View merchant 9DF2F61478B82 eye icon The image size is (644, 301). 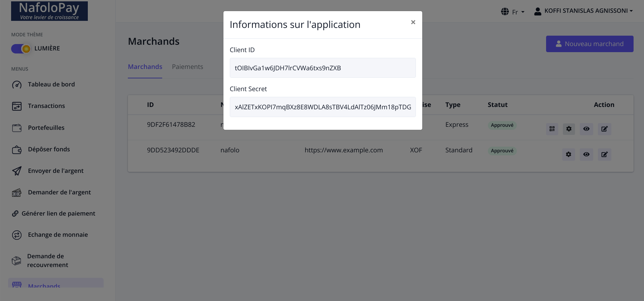(586, 129)
